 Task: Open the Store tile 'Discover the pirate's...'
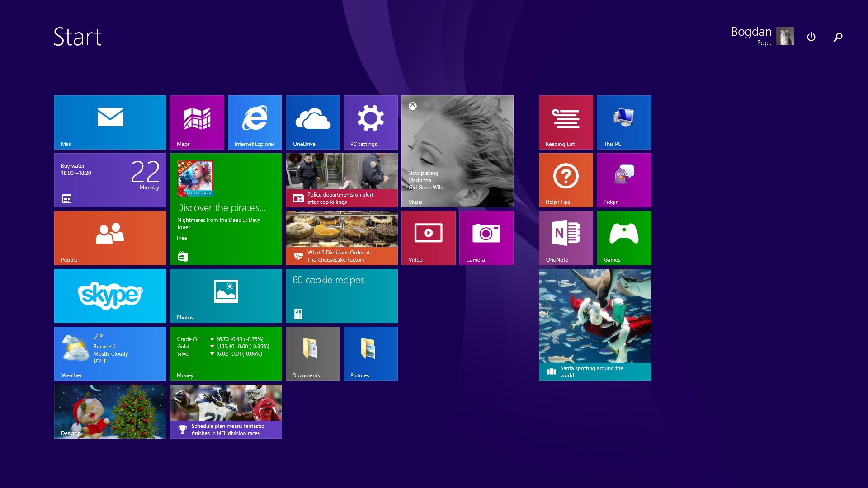(226, 209)
